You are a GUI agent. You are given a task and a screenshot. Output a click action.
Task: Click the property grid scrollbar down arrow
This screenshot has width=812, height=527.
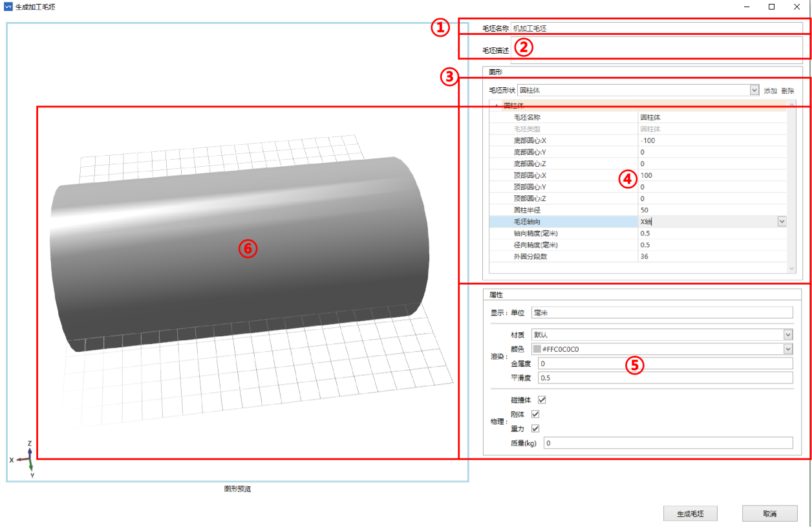pyautogui.click(x=792, y=268)
